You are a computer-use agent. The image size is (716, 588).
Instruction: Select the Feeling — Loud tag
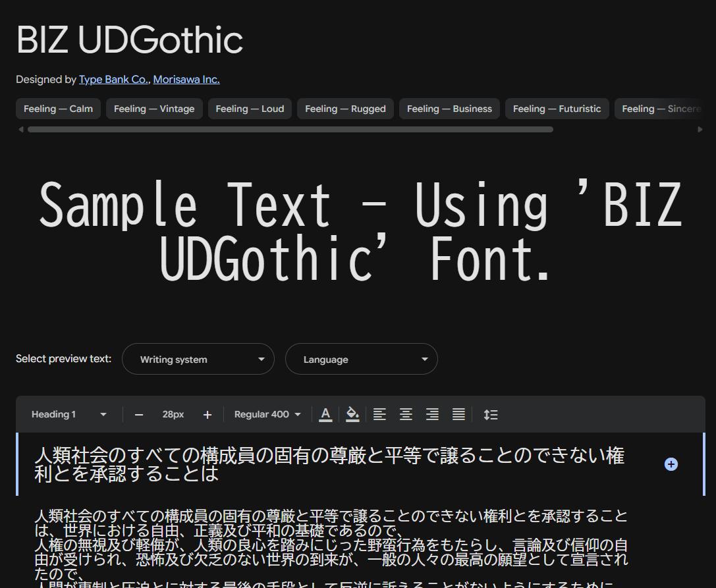[250, 109]
